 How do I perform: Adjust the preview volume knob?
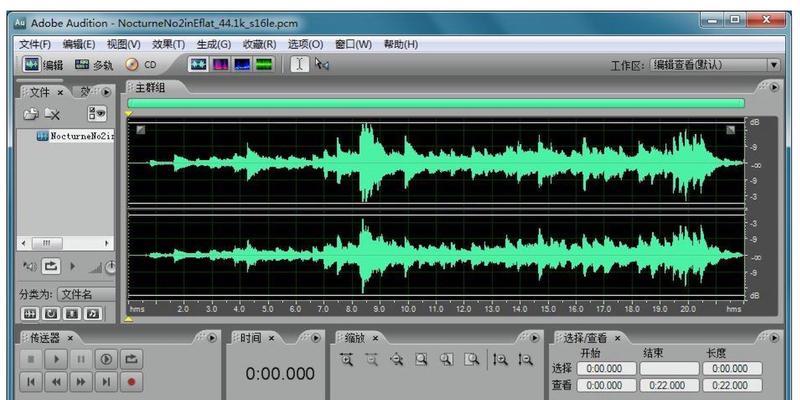coord(111,266)
